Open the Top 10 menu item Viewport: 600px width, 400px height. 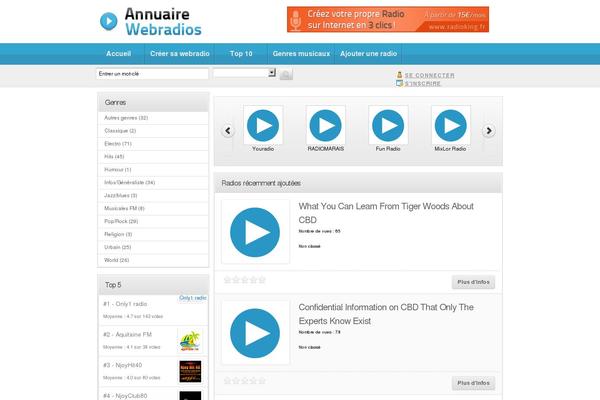point(241,54)
